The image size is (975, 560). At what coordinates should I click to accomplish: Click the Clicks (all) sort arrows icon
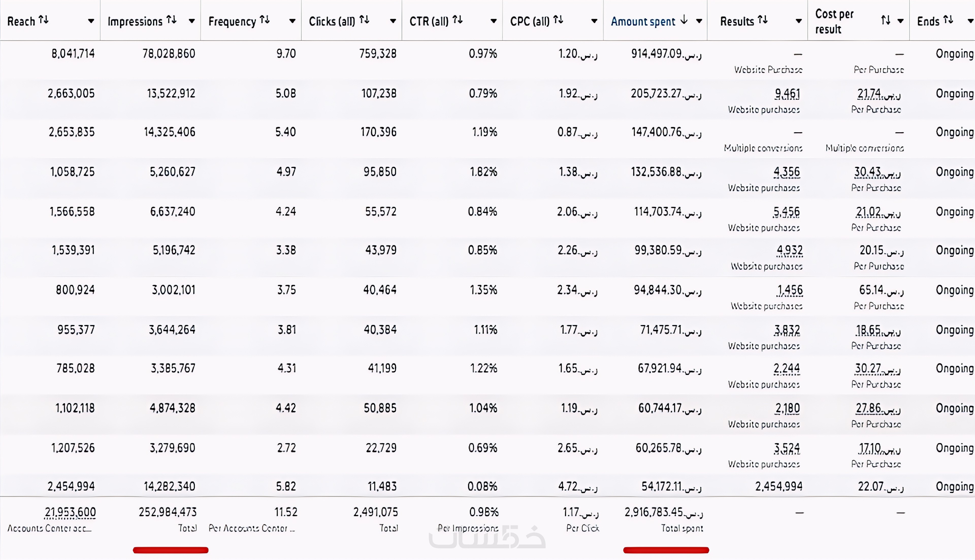(365, 20)
